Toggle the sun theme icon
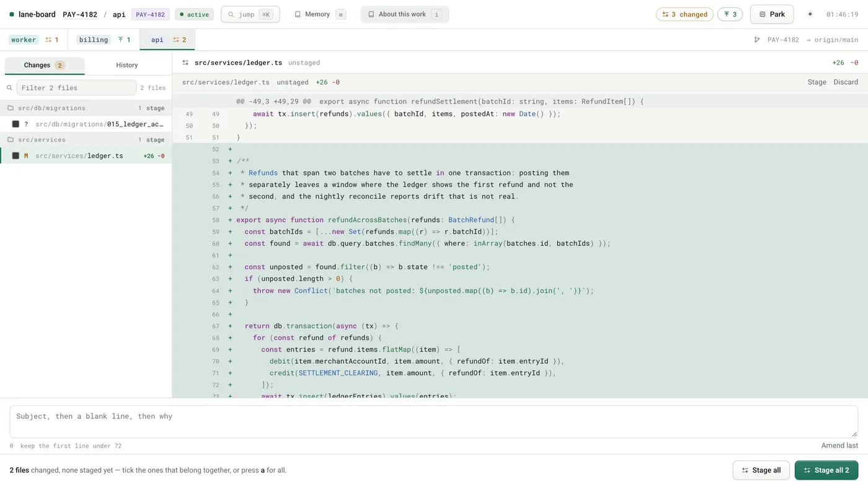Screen dimensions: 868x486 (x=810, y=14)
